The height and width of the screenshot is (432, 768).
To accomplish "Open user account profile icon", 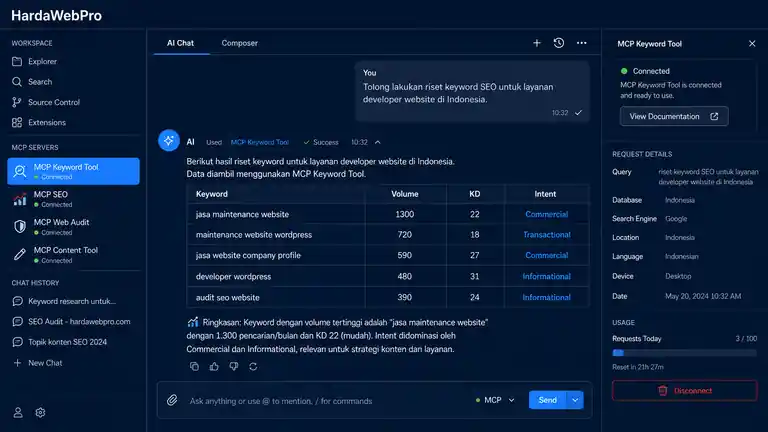I will [x=18, y=413].
